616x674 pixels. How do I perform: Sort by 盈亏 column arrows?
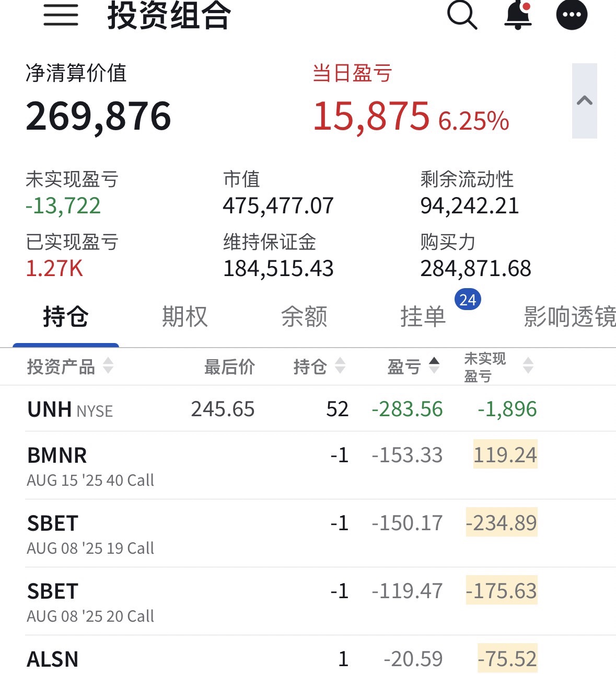tap(434, 365)
